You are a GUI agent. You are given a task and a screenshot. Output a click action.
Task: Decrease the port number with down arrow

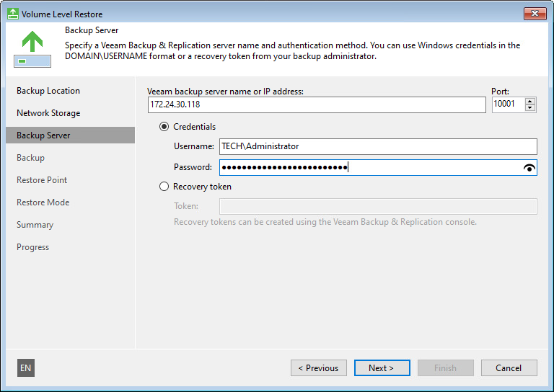tap(529, 108)
